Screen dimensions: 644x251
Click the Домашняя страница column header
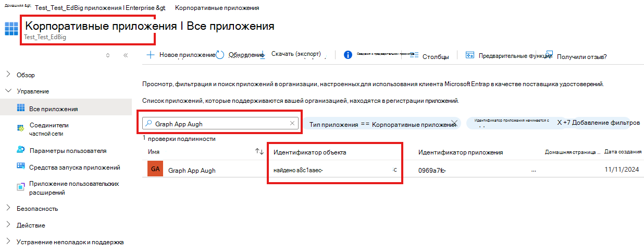pyautogui.click(x=572, y=152)
